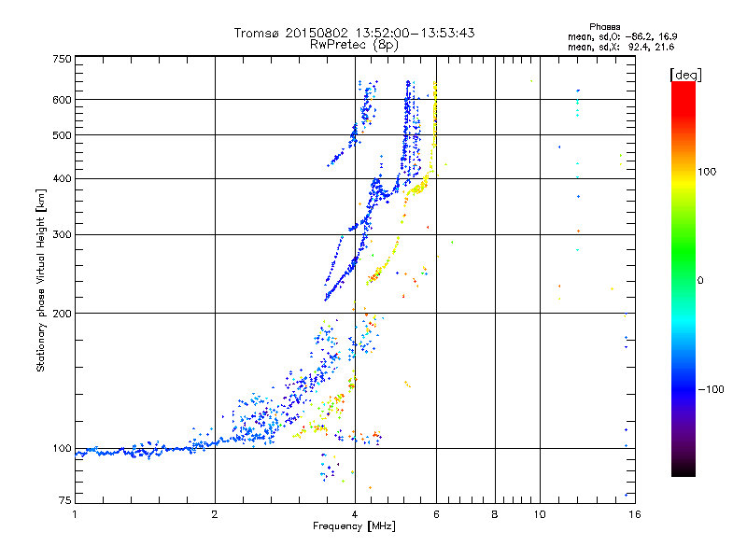
Task: Click the x-axis tick label '2'
Action: coord(215,514)
